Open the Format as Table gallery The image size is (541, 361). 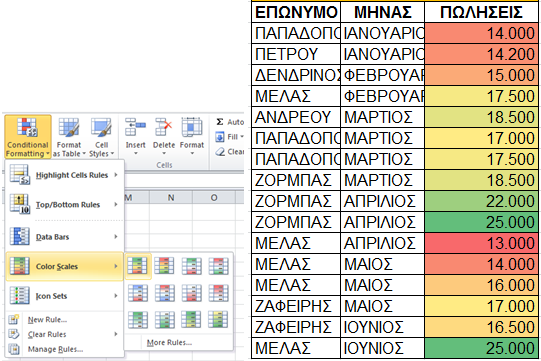(69, 137)
